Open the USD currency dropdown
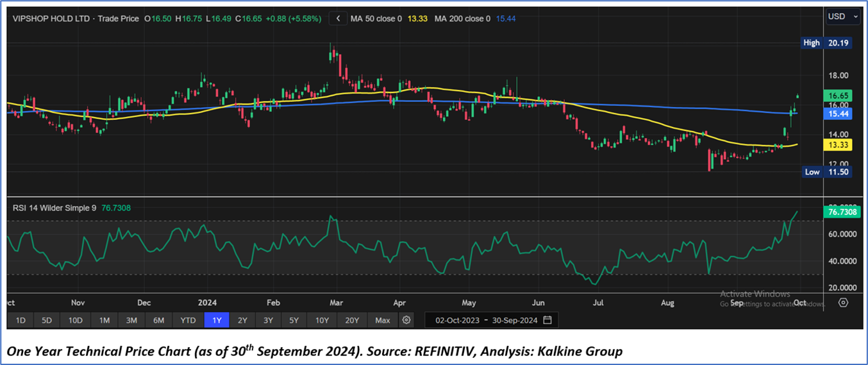The width and height of the screenshot is (868, 365). click(x=843, y=17)
